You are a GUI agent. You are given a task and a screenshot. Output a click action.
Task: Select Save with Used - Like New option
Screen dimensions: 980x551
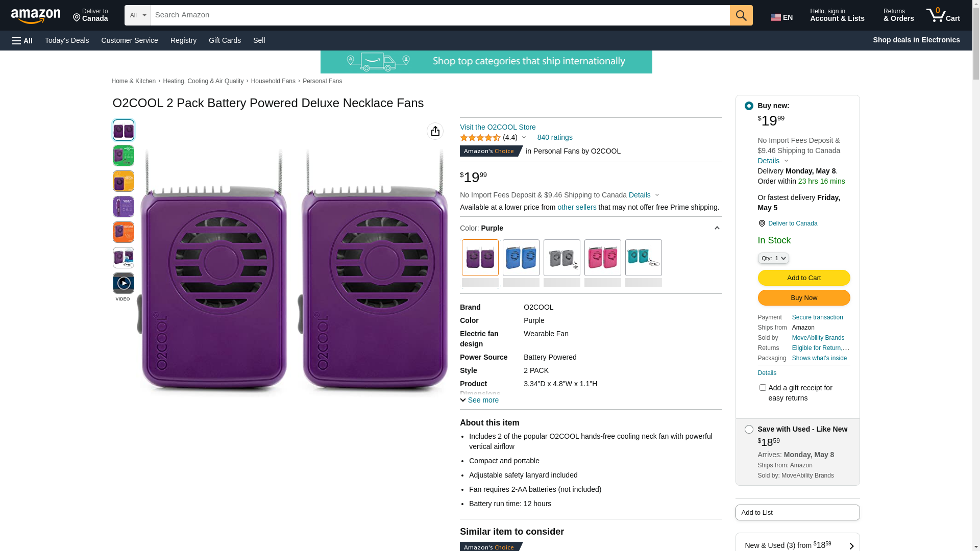point(749,430)
